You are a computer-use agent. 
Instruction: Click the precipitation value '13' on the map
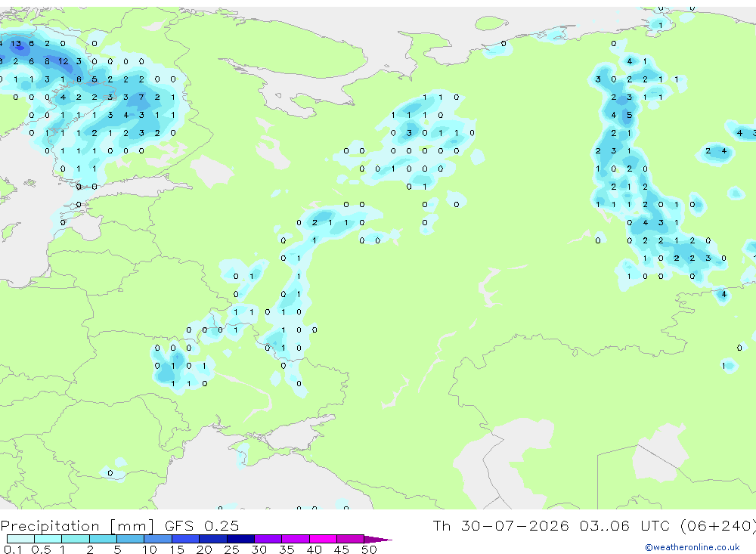(x=16, y=43)
